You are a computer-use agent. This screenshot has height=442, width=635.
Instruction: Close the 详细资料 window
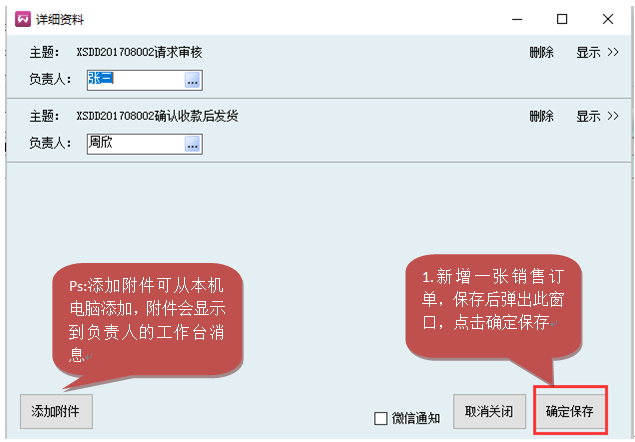click(607, 19)
